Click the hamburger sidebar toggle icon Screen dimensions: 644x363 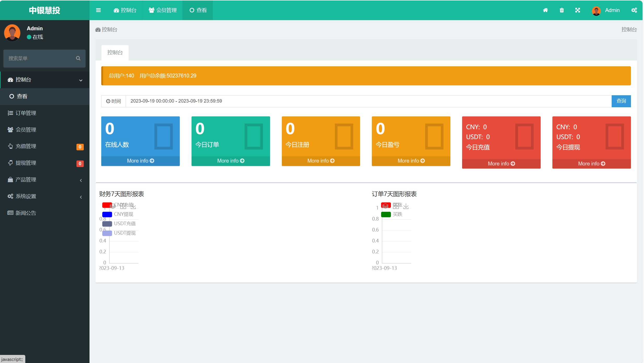click(x=98, y=10)
